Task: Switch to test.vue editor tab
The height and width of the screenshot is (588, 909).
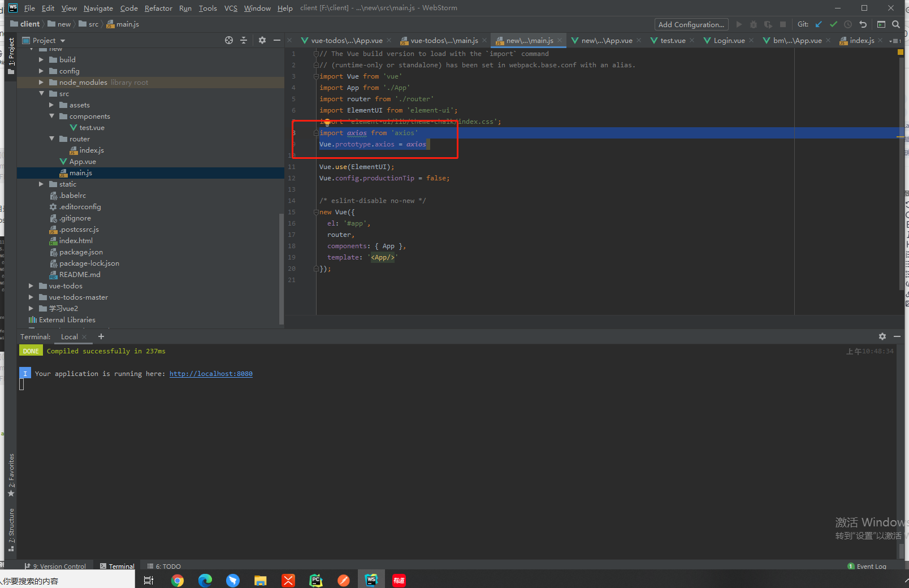Action: [x=673, y=41]
